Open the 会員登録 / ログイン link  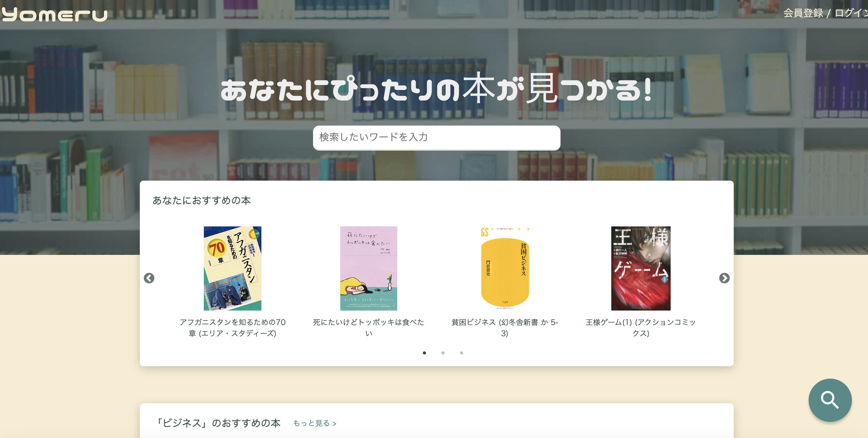click(x=825, y=13)
